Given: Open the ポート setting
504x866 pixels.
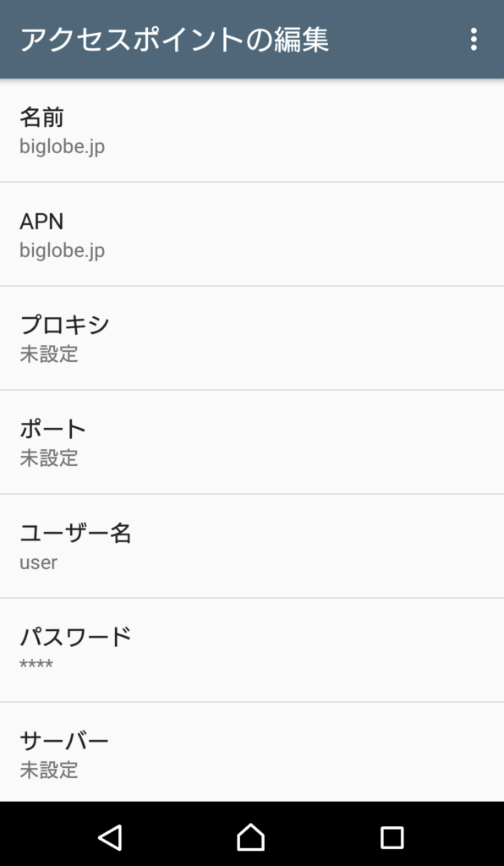Looking at the screenshot, I should click(252, 441).
